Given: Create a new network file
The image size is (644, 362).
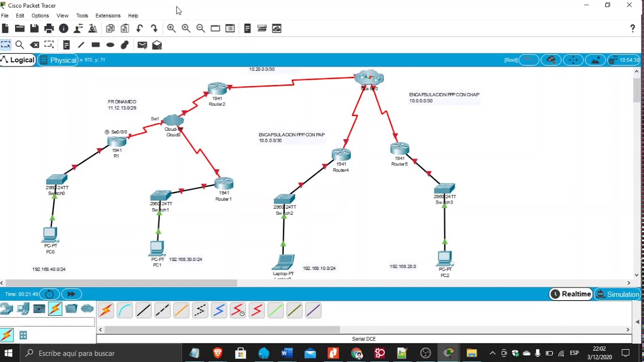Looking at the screenshot, I should coord(5,29).
